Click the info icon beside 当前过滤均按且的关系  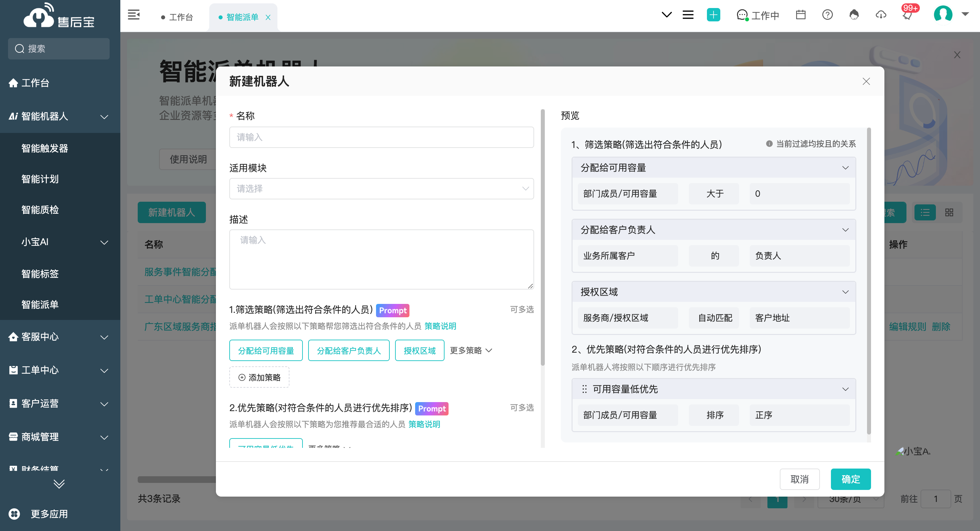769,144
